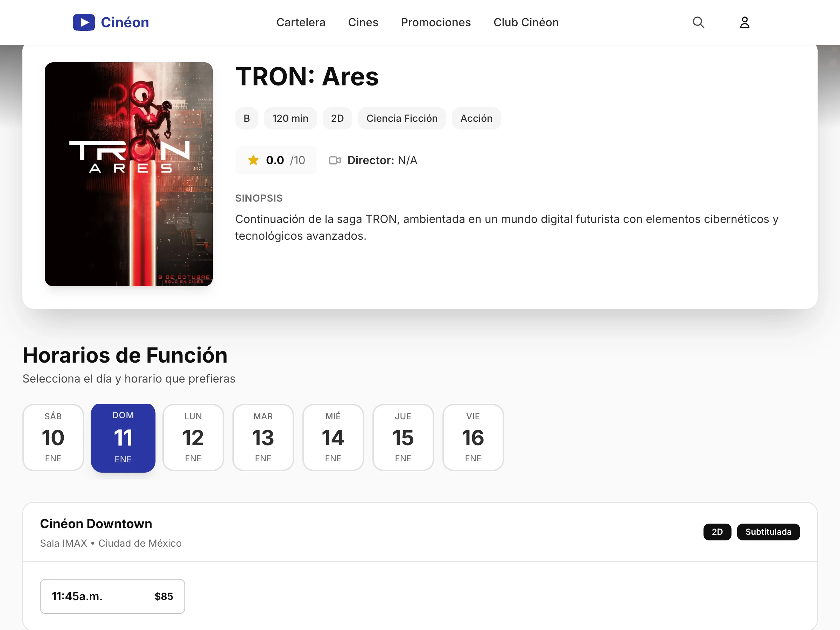Select the 11:45a.m. showtime for $85
840x630 pixels.
112,596
